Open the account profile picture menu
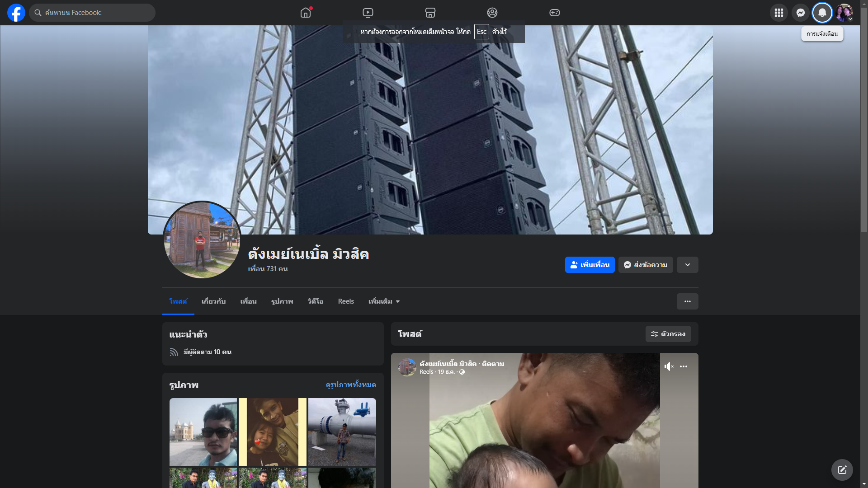Screen dimensions: 868x488 844,13
